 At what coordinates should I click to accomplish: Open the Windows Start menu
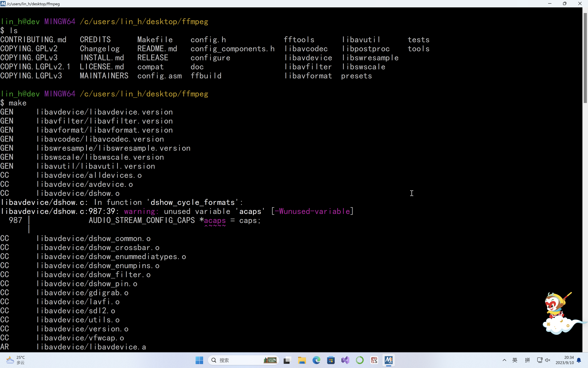coord(199,360)
